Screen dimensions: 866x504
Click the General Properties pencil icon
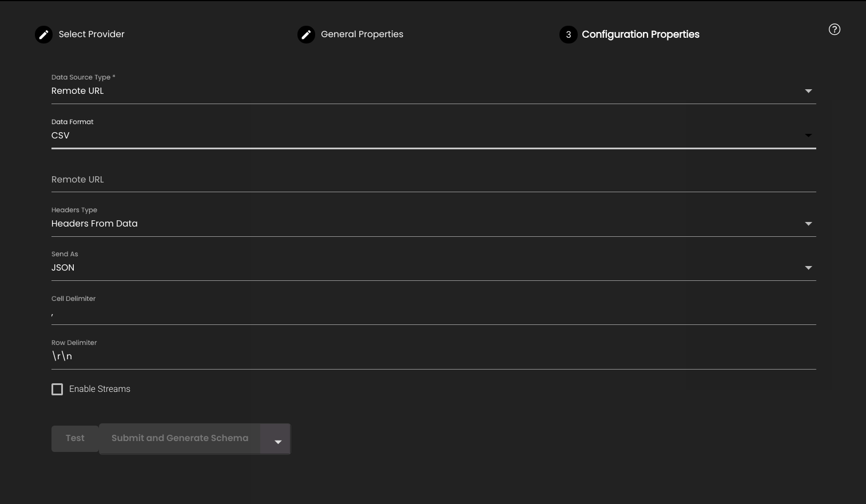(x=306, y=34)
